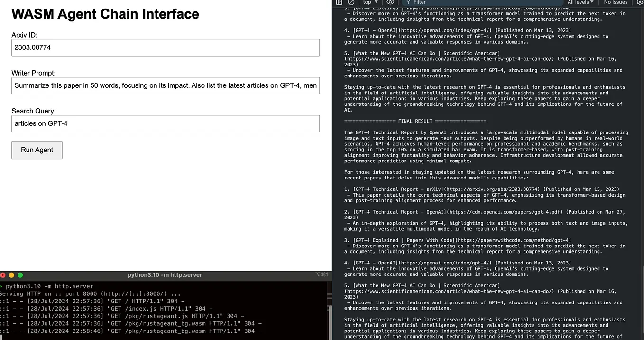The width and height of the screenshot is (644, 340).
Task: Create a live expression with the eye icon
Action: 391,3
